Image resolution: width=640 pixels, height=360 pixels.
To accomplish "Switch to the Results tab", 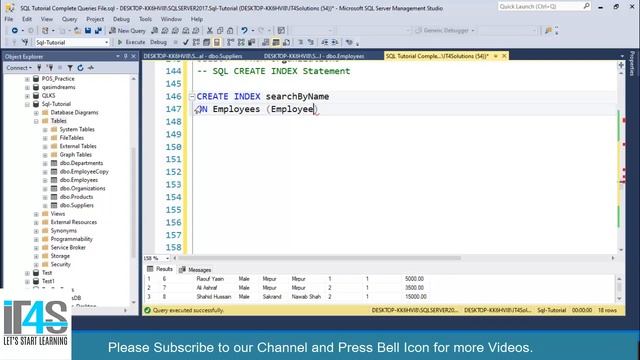I will tap(160, 269).
